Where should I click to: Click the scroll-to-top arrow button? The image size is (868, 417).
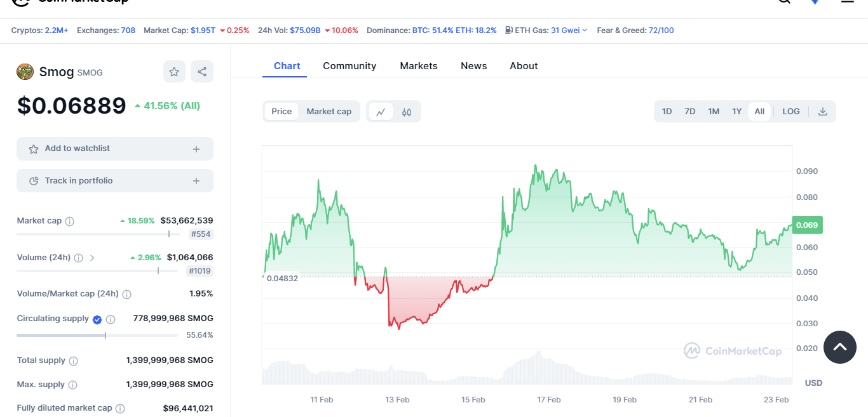pyautogui.click(x=840, y=347)
